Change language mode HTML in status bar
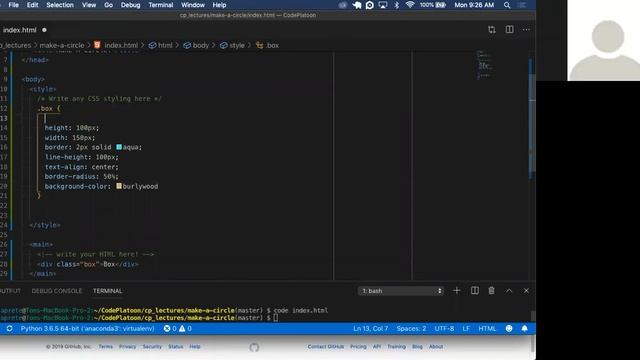This screenshot has width=640, height=360. 487,329
